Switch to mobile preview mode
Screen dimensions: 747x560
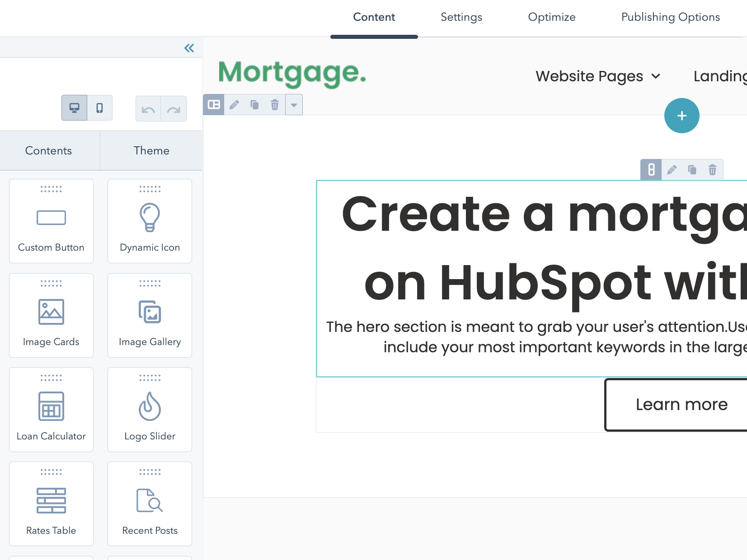[99, 107]
